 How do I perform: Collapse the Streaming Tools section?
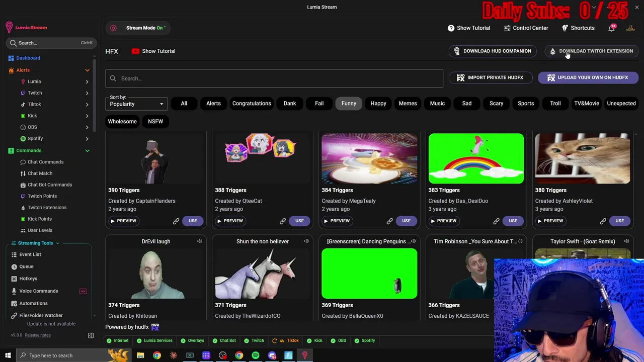(x=57, y=243)
